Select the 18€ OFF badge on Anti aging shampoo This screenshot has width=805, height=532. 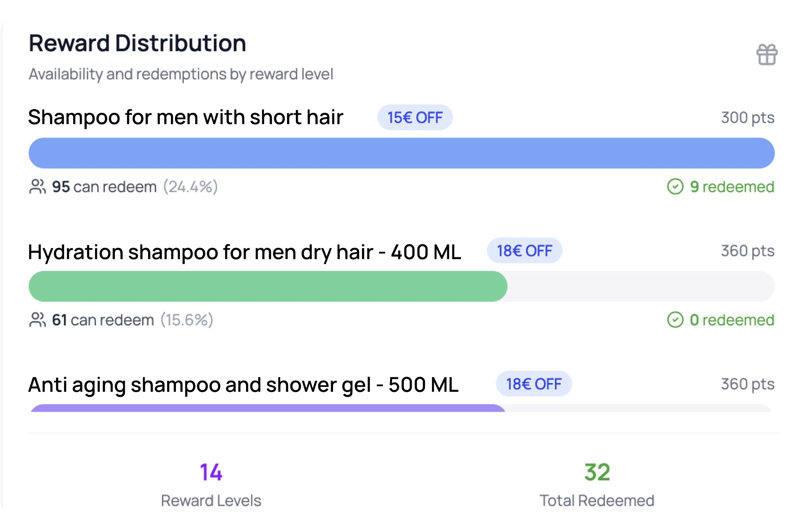tap(534, 384)
